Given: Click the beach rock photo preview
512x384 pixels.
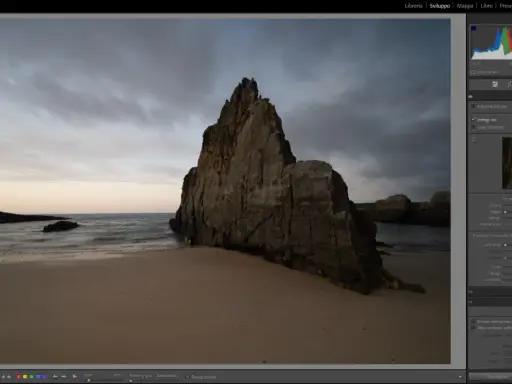Looking at the screenshot, I should [225, 191].
